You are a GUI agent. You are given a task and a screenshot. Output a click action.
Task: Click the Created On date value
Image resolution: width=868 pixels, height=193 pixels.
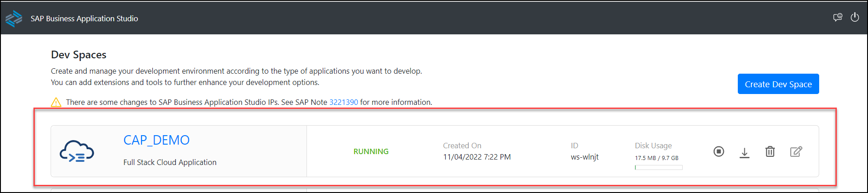coord(477,157)
